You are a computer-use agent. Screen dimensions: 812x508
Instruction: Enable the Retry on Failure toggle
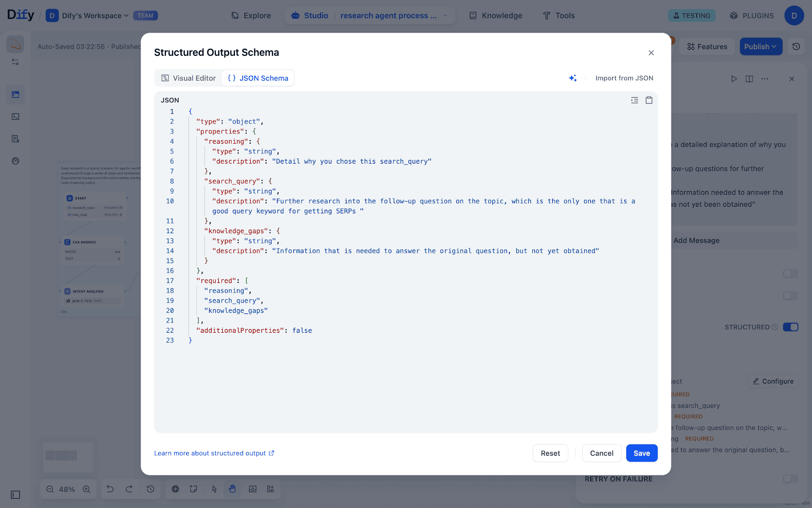coord(790,479)
